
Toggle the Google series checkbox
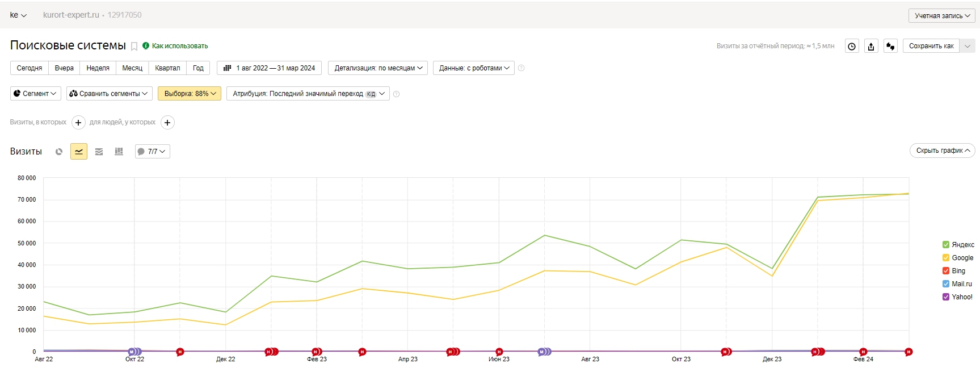946,258
